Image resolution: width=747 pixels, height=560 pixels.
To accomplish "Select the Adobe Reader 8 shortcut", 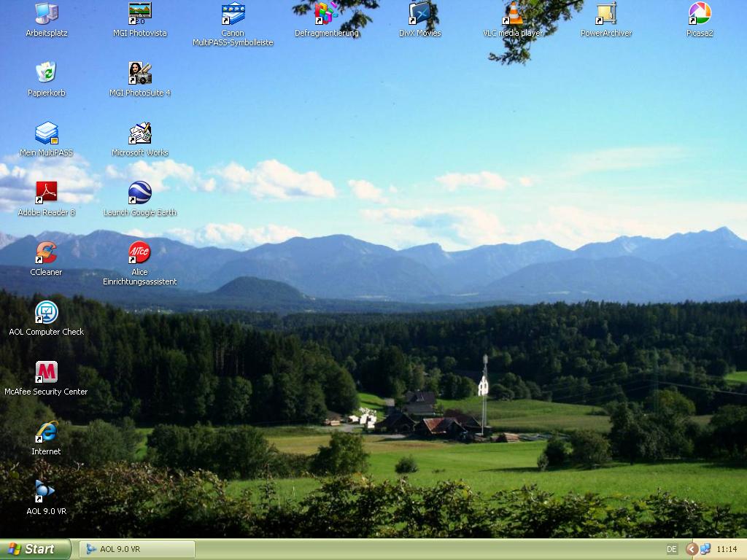I will tap(46, 192).
